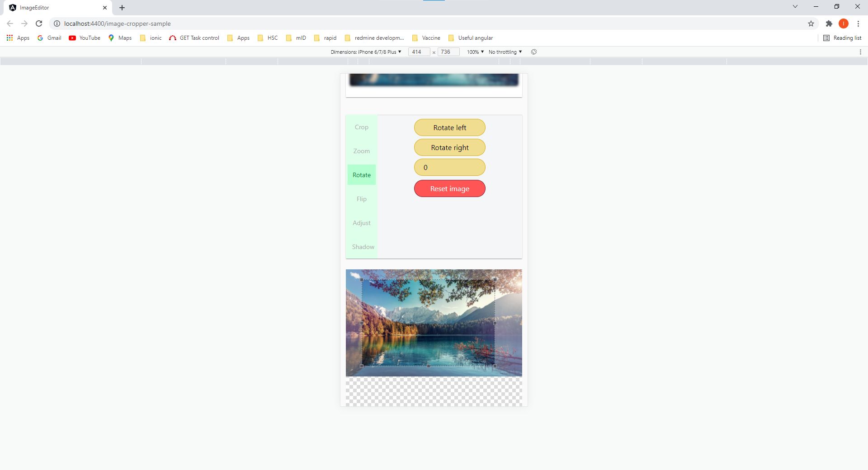Open the redmine development bookmarks folder

click(374, 38)
